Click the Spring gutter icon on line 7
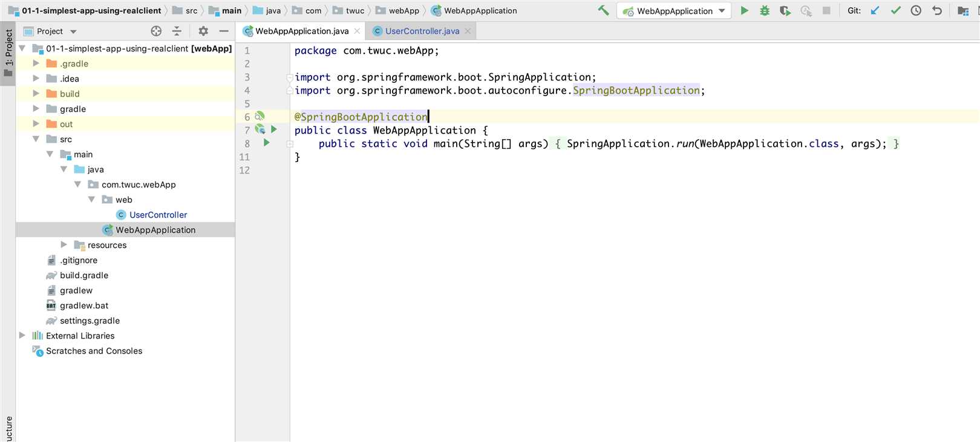This screenshot has width=980, height=442. (260, 129)
